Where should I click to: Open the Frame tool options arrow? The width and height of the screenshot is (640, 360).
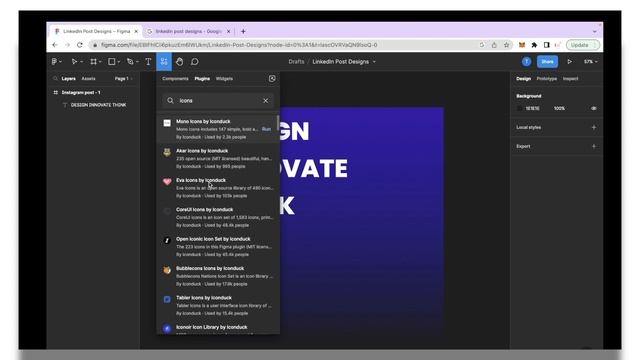click(x=100, y=62)
